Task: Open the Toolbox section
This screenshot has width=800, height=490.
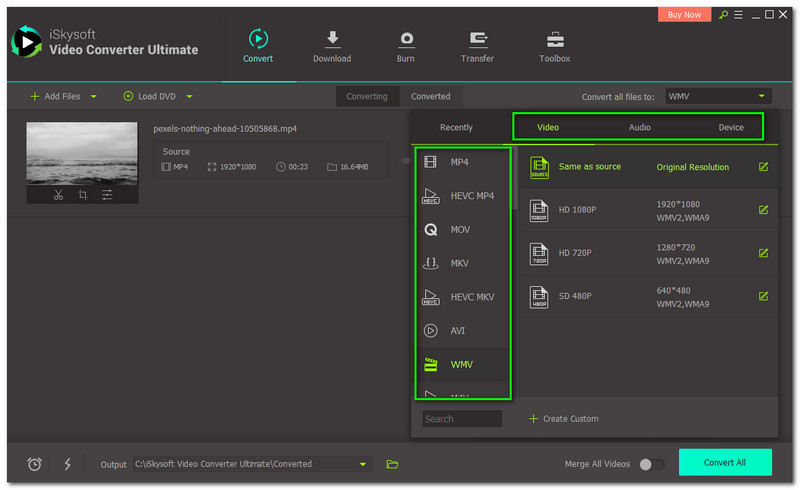Action: [x=554, y=46]
